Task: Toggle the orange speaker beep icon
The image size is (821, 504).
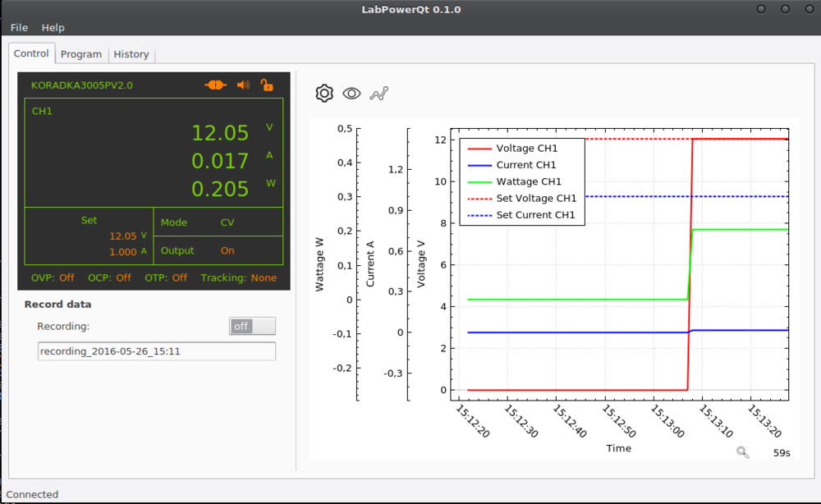Action: 243,85
